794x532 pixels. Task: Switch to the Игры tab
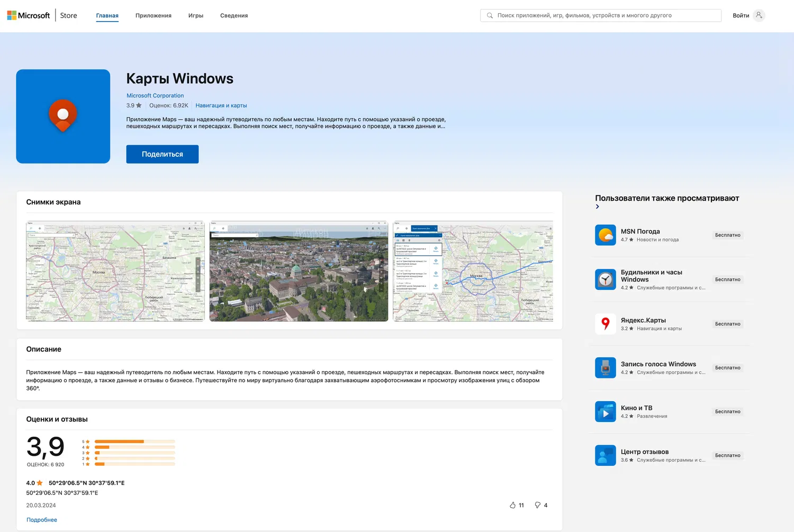pyautogui.click(x=196, y=16)
